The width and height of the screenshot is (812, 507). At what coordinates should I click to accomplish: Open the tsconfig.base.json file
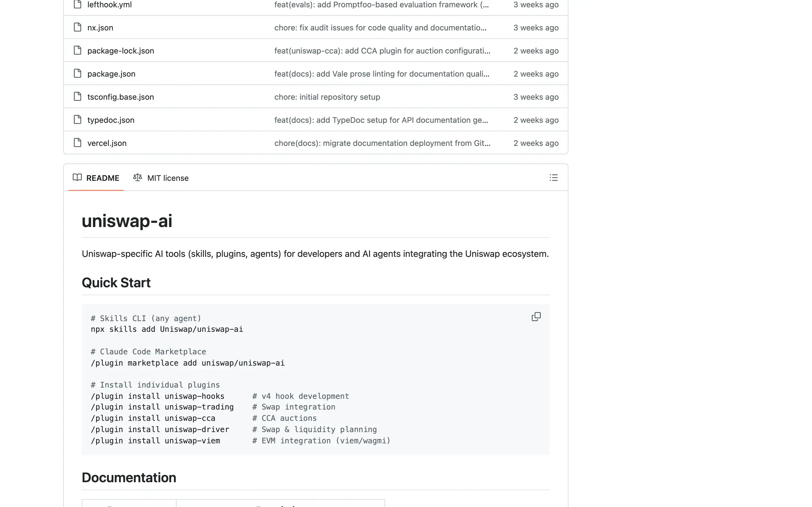tap(120, 97)
